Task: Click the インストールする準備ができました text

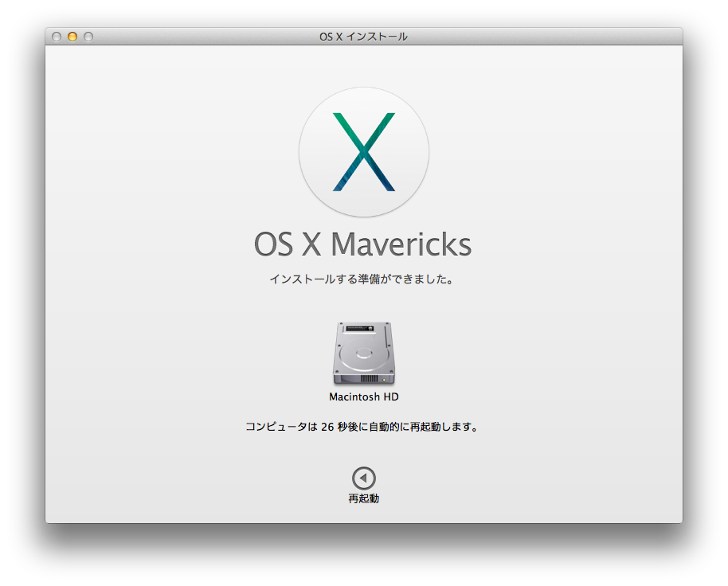Action: tap(362, 279)
